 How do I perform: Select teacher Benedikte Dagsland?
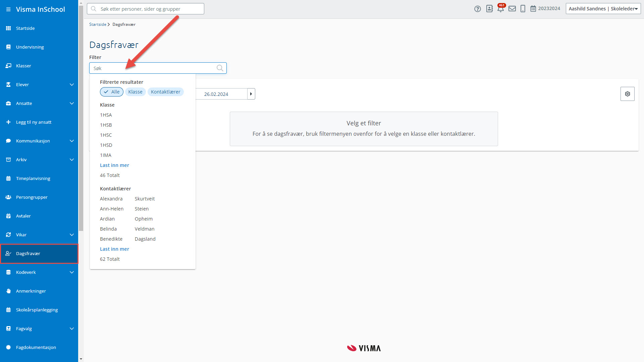[128, 239]
